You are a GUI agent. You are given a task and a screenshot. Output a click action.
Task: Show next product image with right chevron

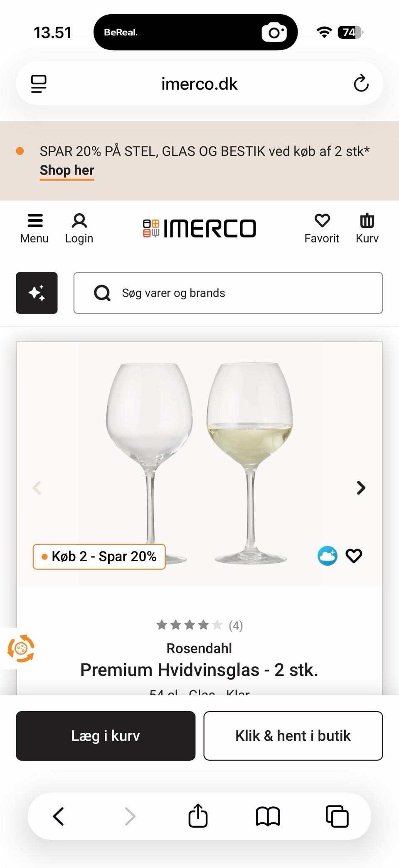(361, 487)
